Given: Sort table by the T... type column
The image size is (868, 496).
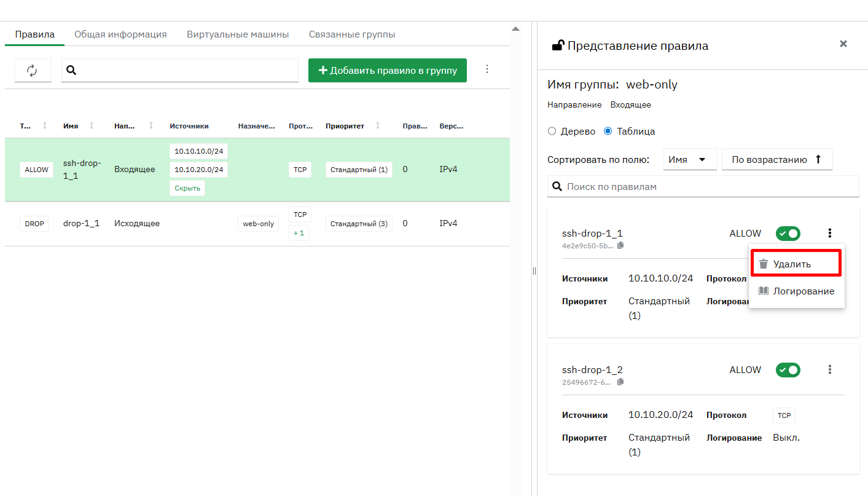Looking at the screenshot, I should click(x=44, y=125).
